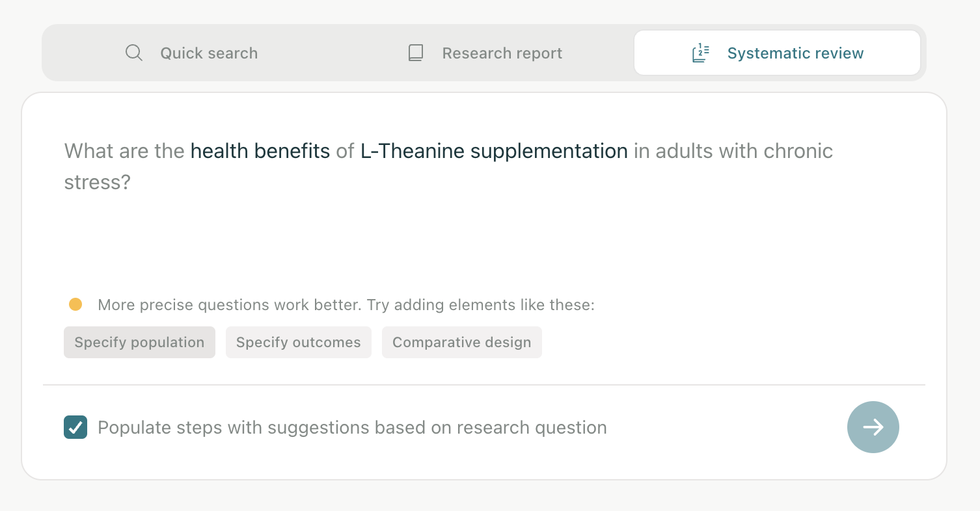Apply the Comparative design suggestion chip
The width and height of the screenshot is (980, 511).
(x=461, y=342)
